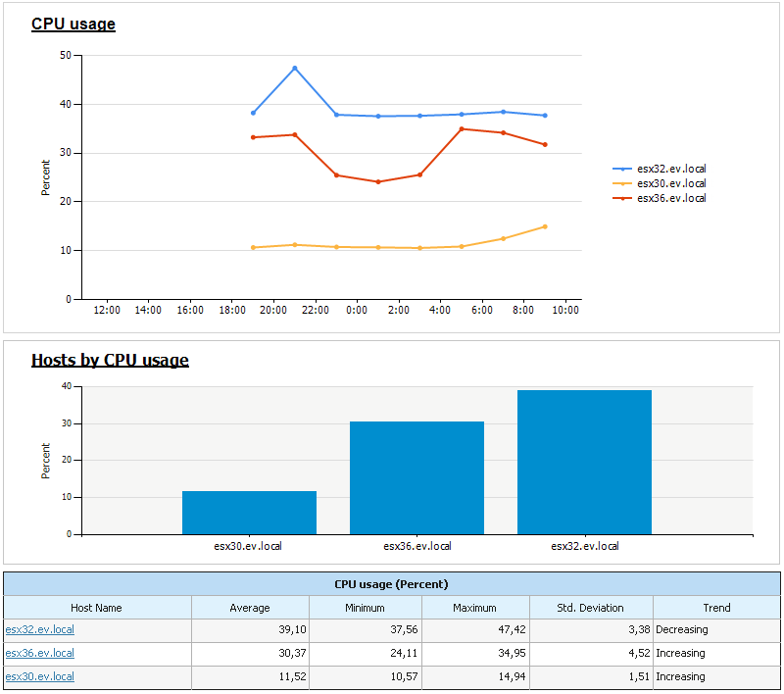The image size is (784, 694).
Task: Select the esx36.ev.local bar in the chart
Action: click(x=417, y=478)
